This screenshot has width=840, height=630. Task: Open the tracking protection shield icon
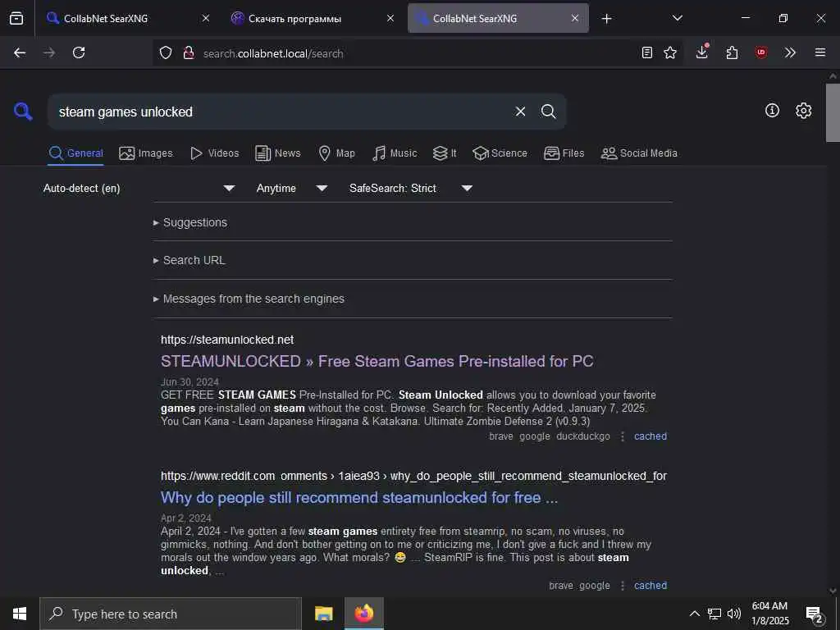tap(166, 52)
